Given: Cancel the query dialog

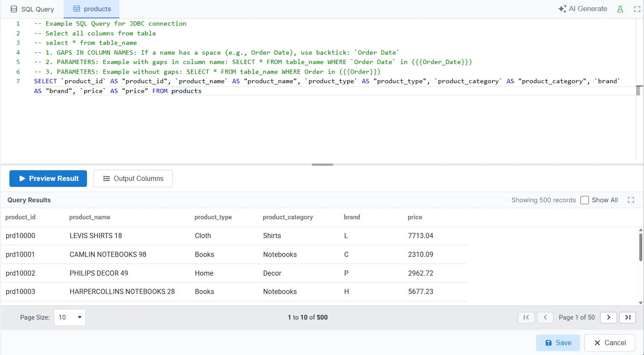Looking at the screenshot, I should [x=609, y=343].
